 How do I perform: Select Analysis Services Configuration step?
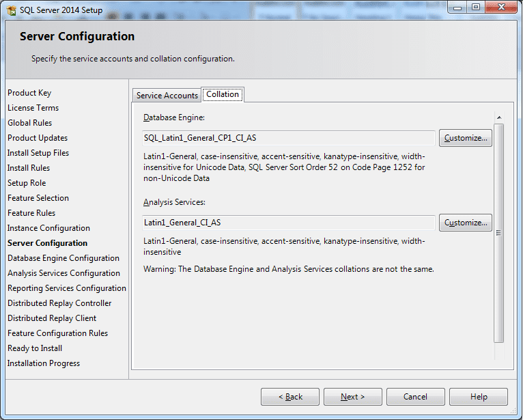coord(63,273)
